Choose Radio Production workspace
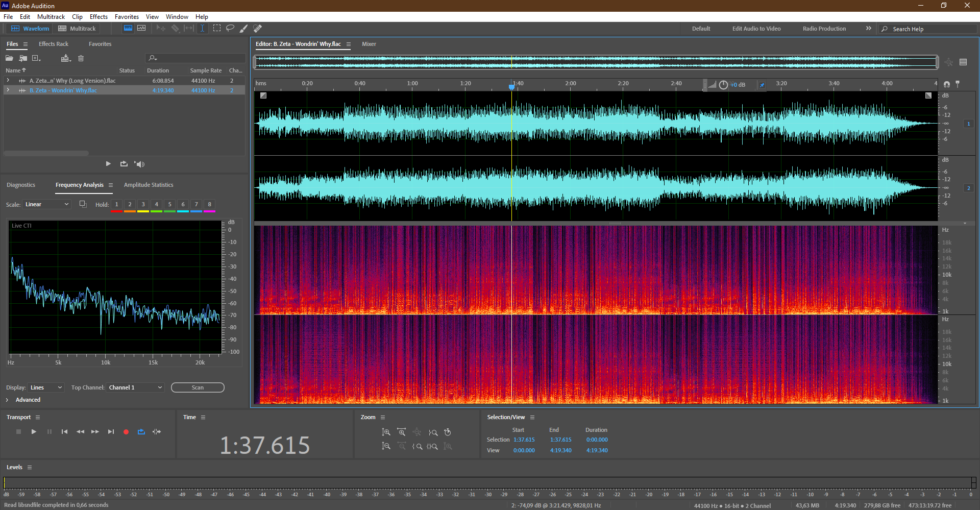This screenshot has width=980, height=510. tap(824, 29)
